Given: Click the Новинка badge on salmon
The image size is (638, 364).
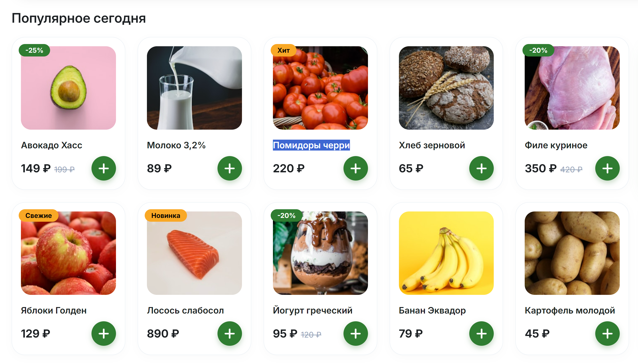Looking at the screenshot, I should 165,215.
